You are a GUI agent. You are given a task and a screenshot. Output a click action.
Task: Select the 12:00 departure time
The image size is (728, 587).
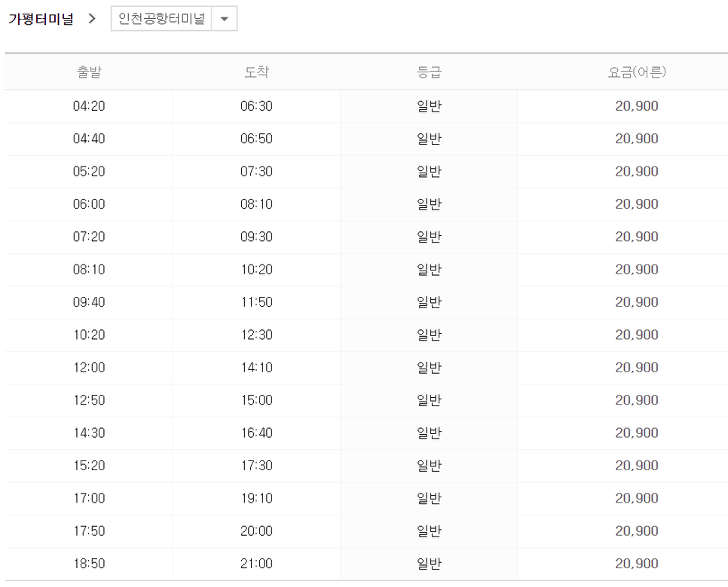(89, 368)
